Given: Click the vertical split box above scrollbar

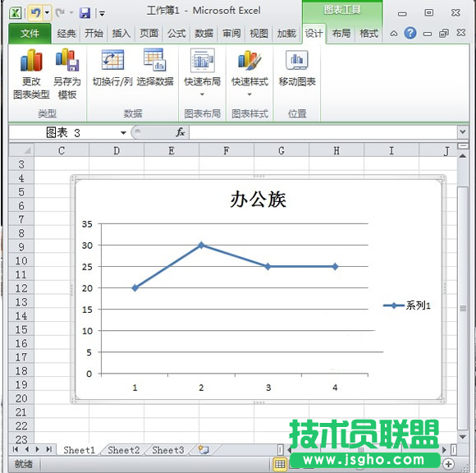Looking at the screenshot, I should pos(463,146).
